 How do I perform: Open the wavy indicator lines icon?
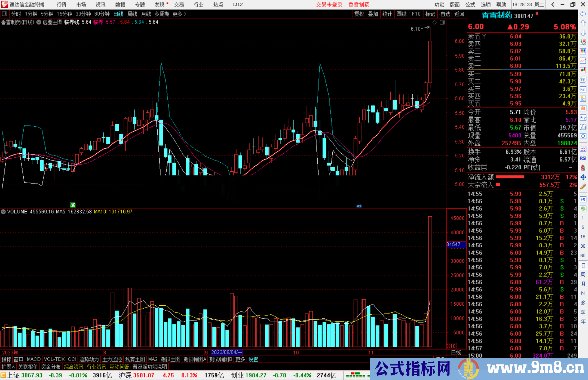[x=583, y=149]
